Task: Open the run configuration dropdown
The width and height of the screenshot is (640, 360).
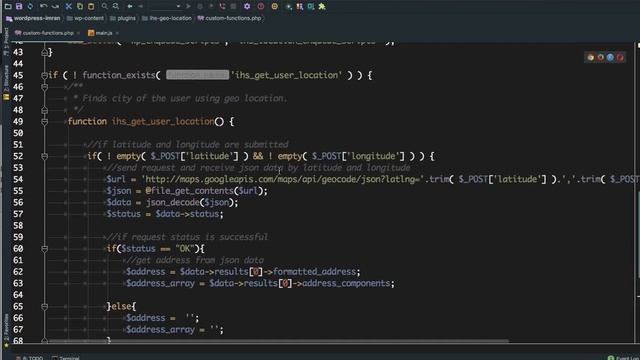Action: pyautogui.click(x=165, y=6)
